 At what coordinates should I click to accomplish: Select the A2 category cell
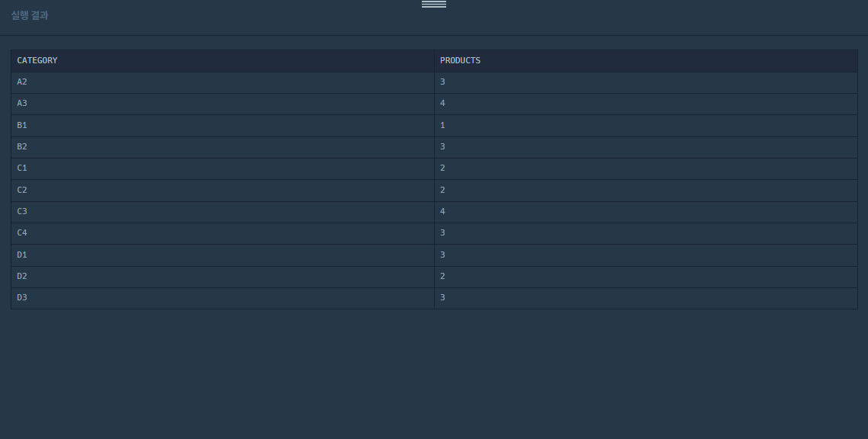(x=222, y=82)
